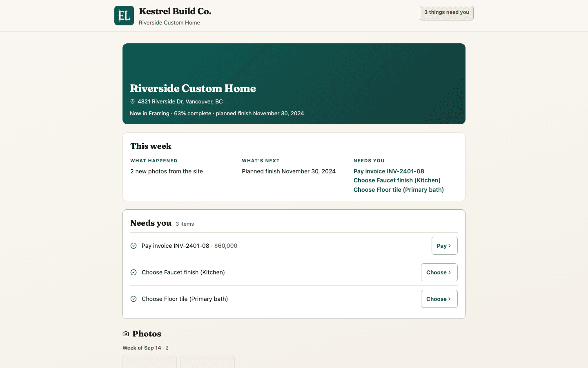588x368 pixels.
Task: Click the "This week" section heading
Action: [x=151, y=146]
